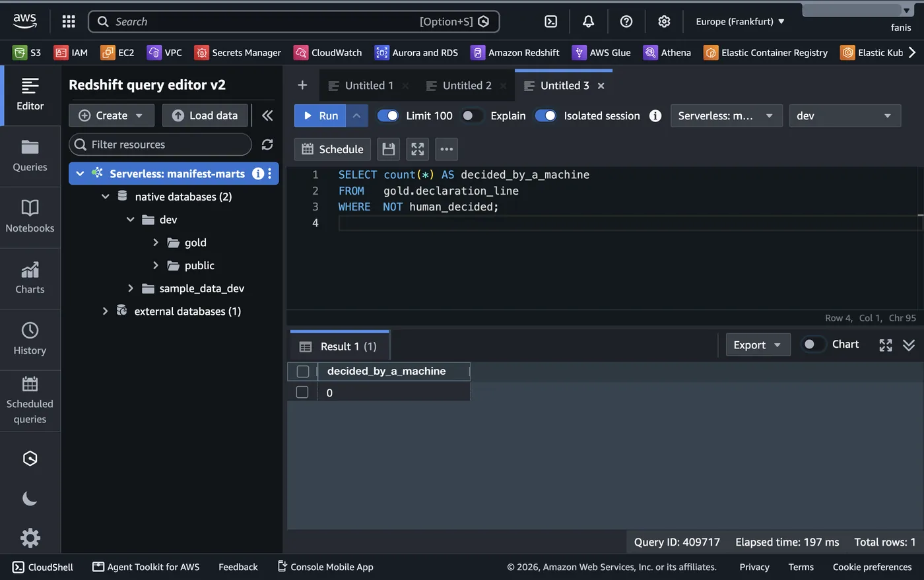Open the Athena shortcut
The image size is (924, 580).
[667, 52]
